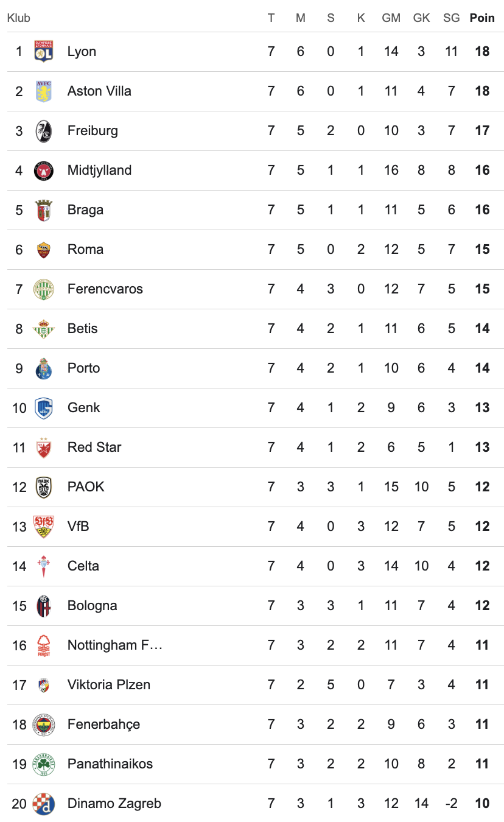The width and height of the screenshot is (504, 822).
Task: Click the GM column header
Action: 391,18
